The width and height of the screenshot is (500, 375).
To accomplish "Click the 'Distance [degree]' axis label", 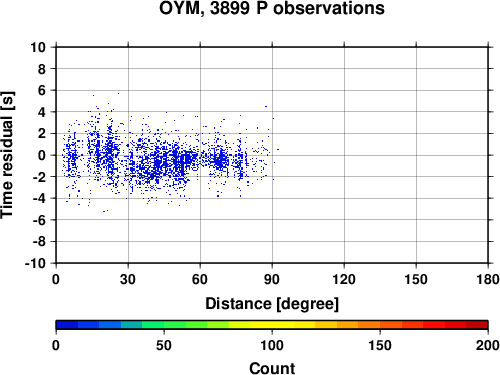I will [272, 304].
